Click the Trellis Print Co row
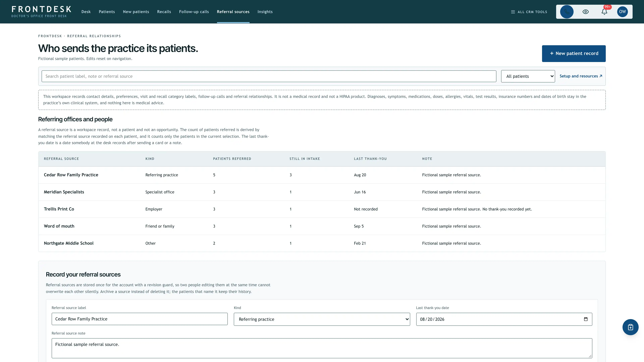This screenshot has height=362, width=644. [322, 209]
